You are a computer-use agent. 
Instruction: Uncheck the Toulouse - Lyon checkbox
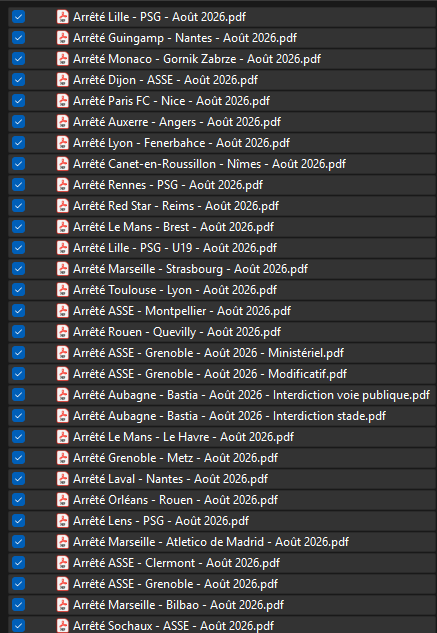tap(18, 289)
